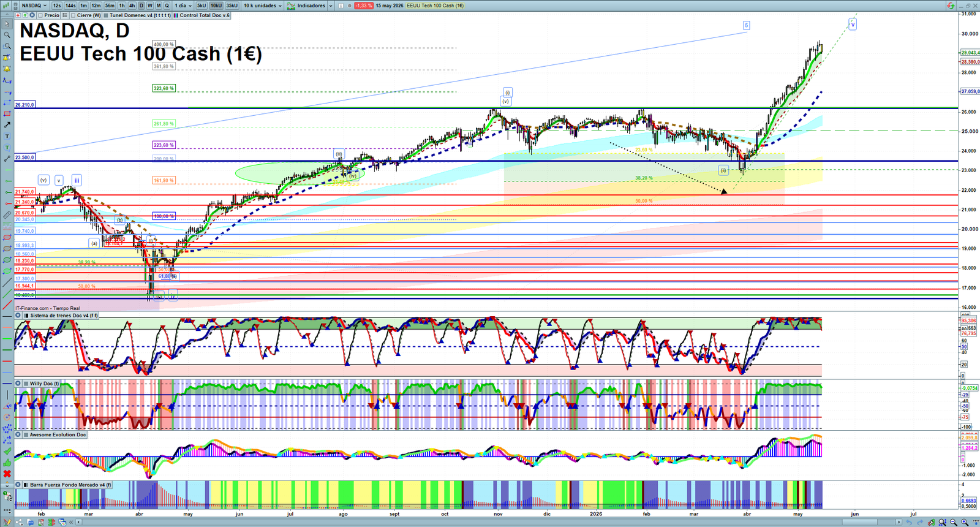This screenshot has width=980, height=527.
Task: Click the top-right red-green sync icon
Action: coord(950,6)
